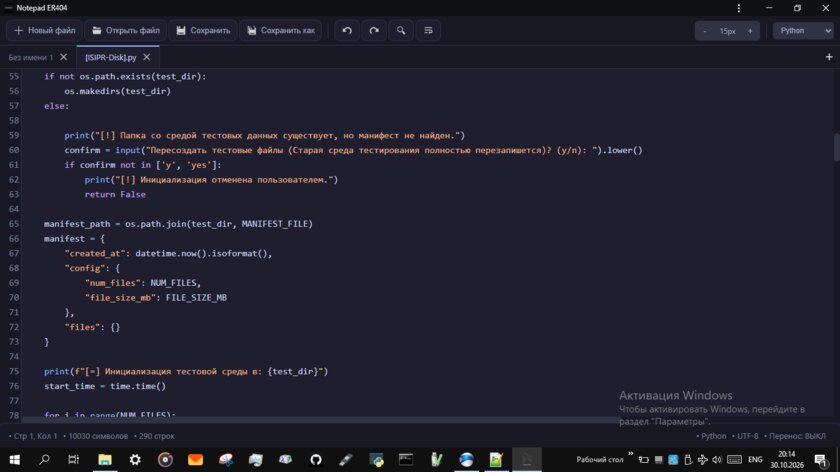Open the orange mail app in taskbar
Image resolution: width=840 pixels, height=472 pixels.
click(x=196, y=460)
